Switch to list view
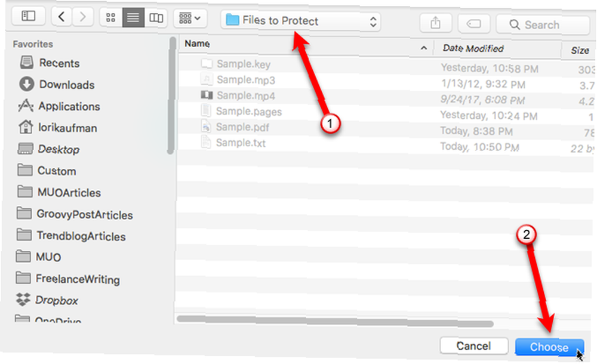Screen dimensions: 597x364 [x=133, y=17]
